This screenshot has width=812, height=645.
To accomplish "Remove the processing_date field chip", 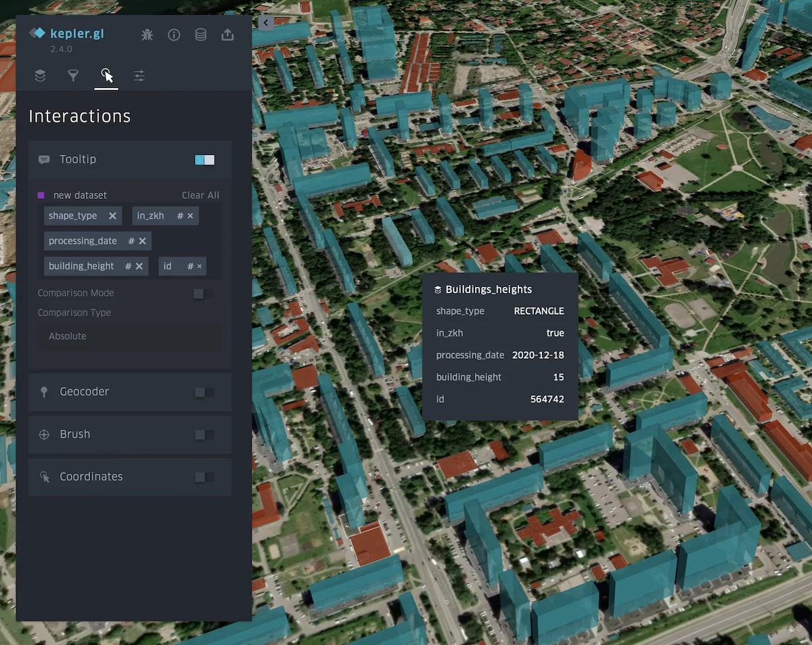I will point(142,241).
